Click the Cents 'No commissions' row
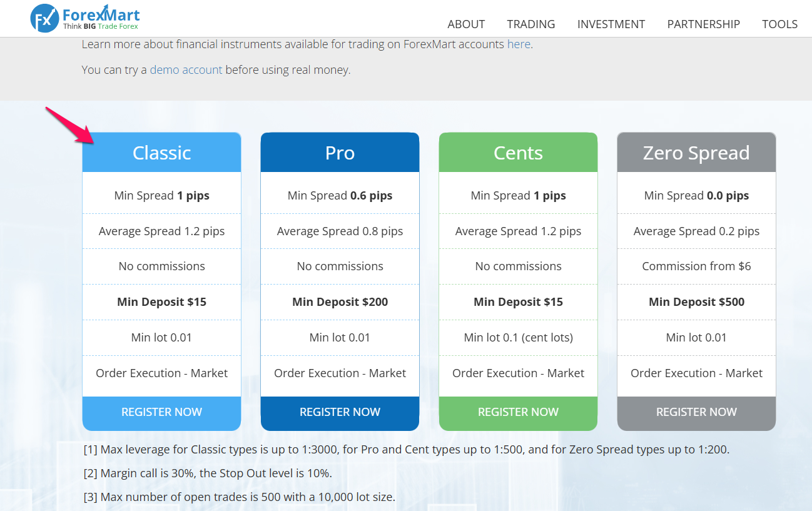The width and height of the screenshot is (812, 511). (x=518, y=266)
